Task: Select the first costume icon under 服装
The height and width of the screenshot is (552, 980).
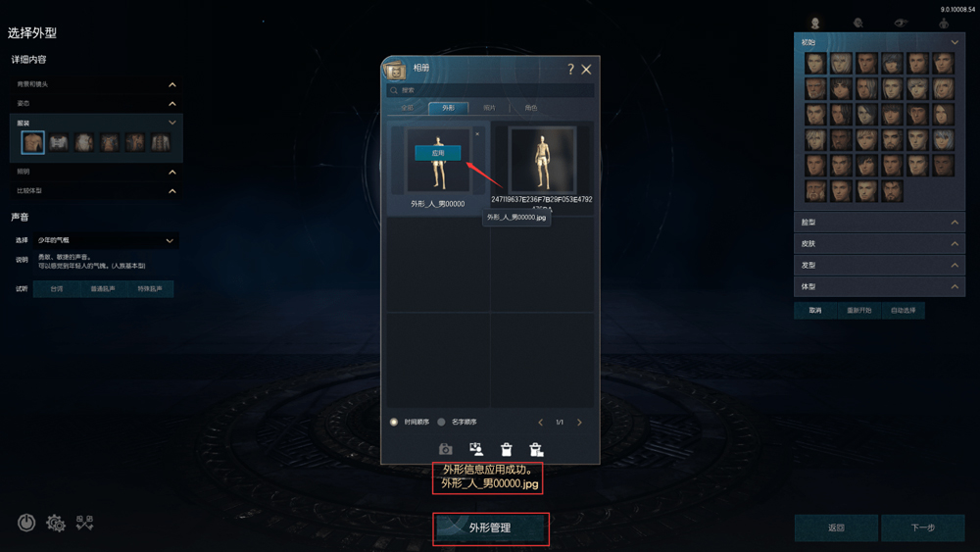Action: pos(32,142)
